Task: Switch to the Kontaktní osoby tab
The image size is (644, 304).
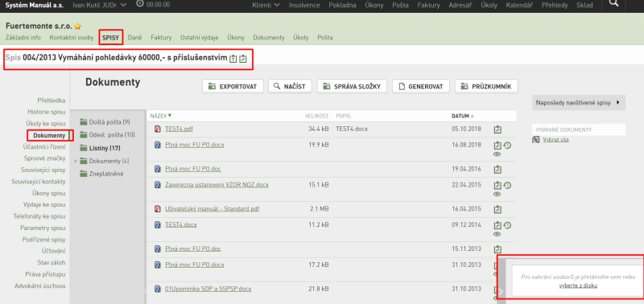Action: [x=72, y=37]
